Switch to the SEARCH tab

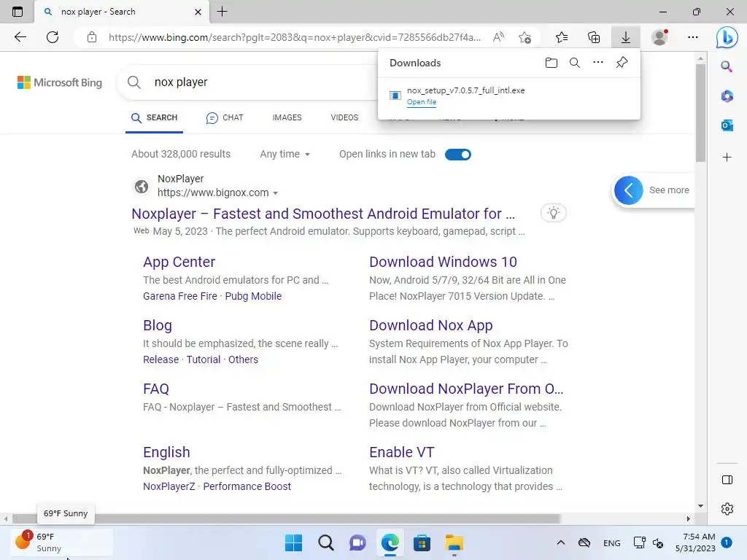tap(154, 117)
